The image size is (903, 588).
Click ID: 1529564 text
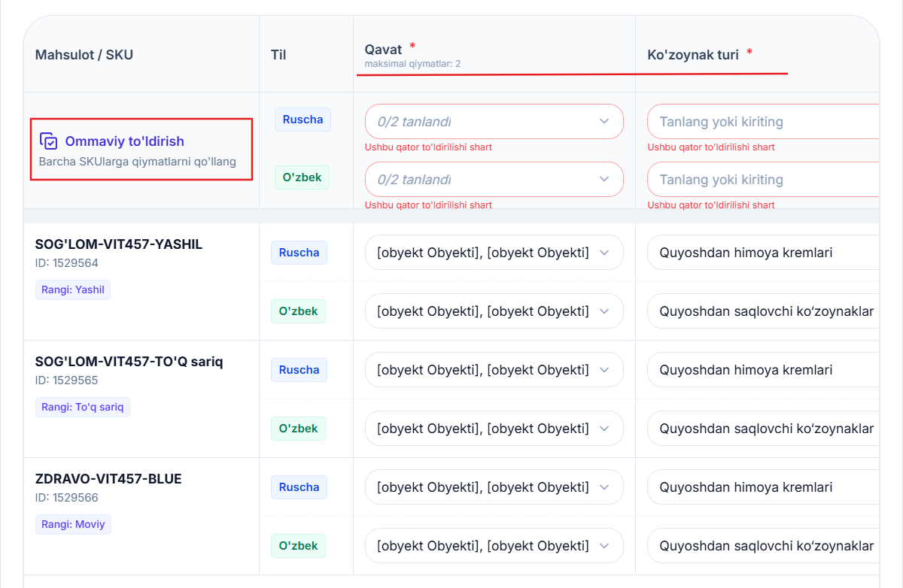click(x=67, y=263)
